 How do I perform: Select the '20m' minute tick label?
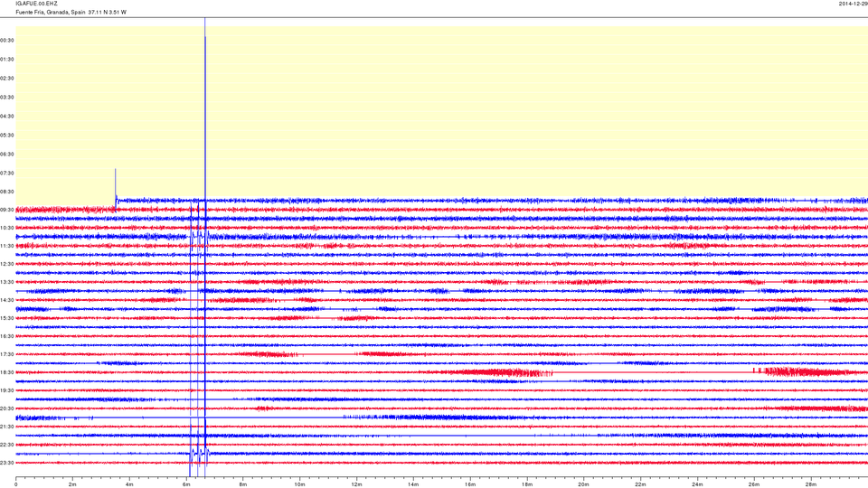click(583, 484)
